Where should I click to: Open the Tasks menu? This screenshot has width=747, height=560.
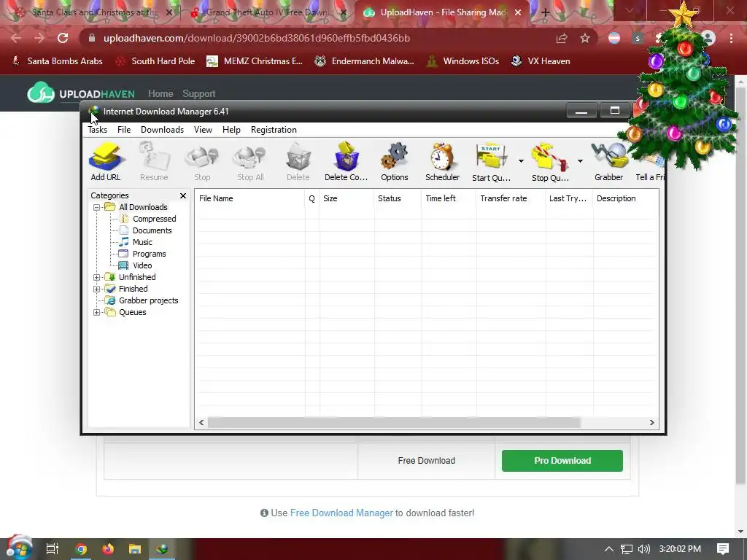click(97, 130)
